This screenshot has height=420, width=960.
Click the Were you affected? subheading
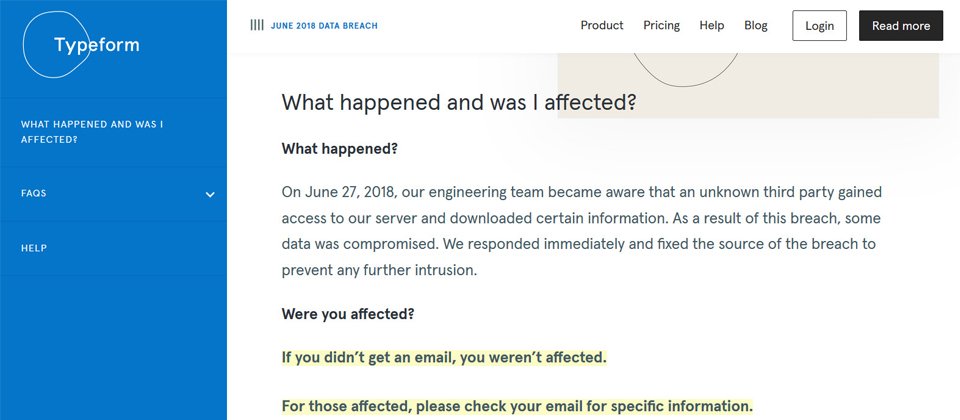(348, 314)
